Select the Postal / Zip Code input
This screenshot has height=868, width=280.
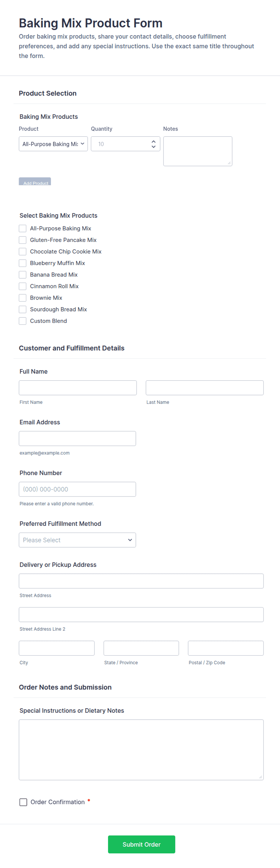pyautogui.click(x=226, y=648)
